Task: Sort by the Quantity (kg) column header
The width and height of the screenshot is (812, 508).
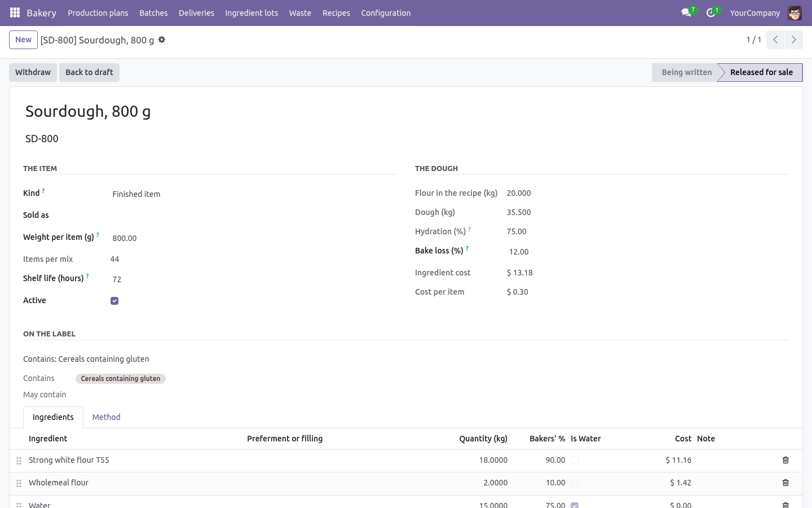Action: click(483, 439)
